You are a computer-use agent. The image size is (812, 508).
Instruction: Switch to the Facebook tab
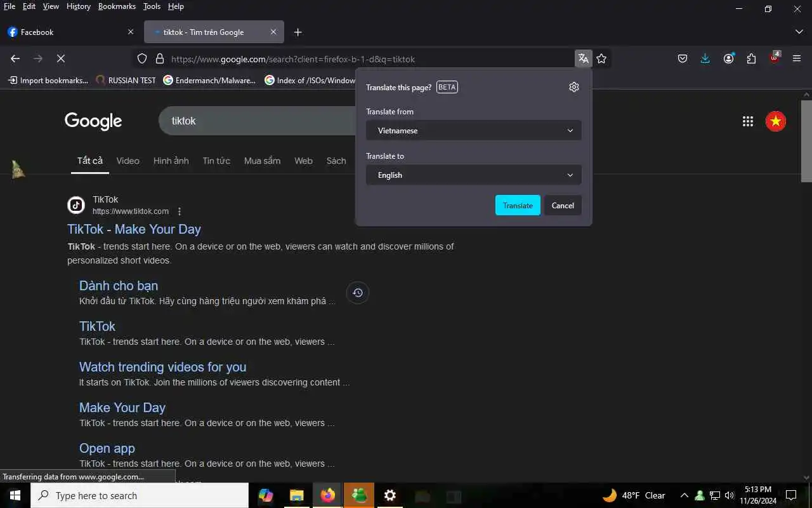71,32
